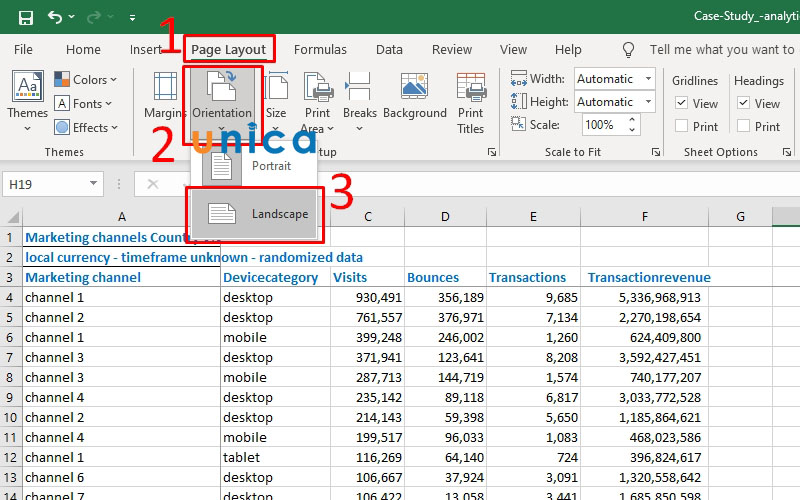Click the Scale percentage field
The height and width of the screenshot is (500, 800).
pos(604,124)
